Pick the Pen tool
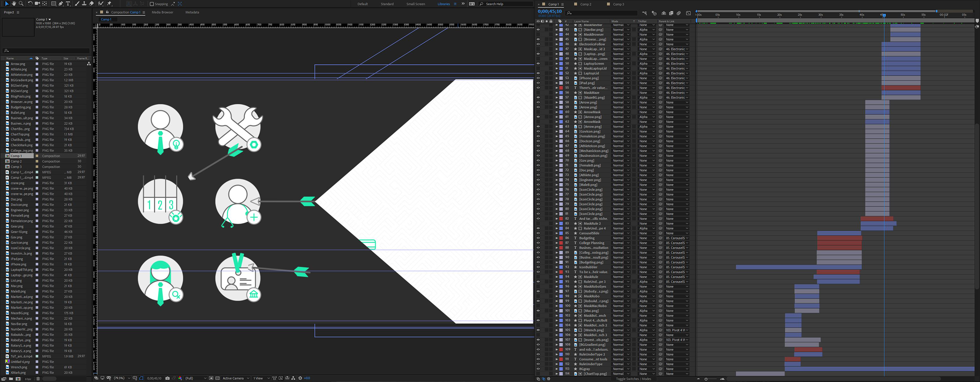980x382 pixels. pos(60,3)
